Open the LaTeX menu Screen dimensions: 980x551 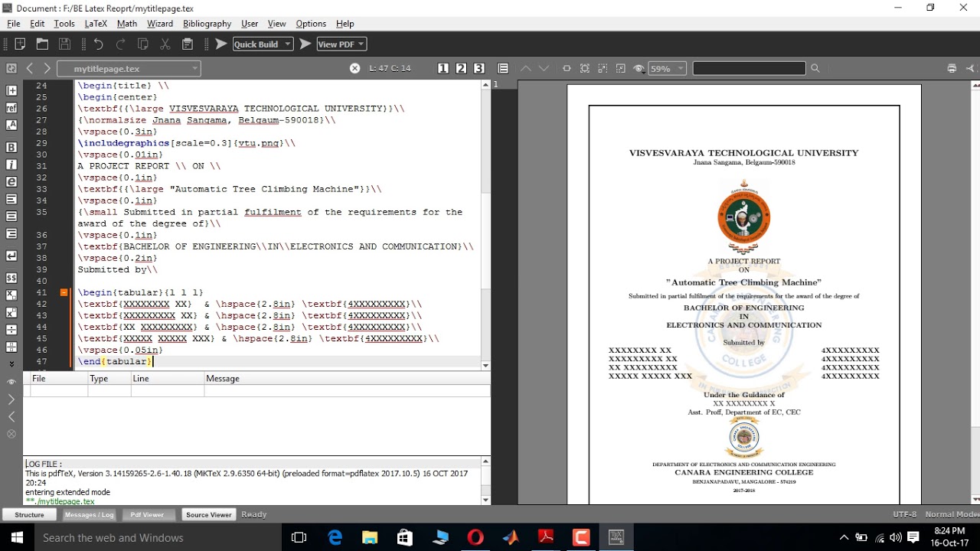(x=96, y=24)
